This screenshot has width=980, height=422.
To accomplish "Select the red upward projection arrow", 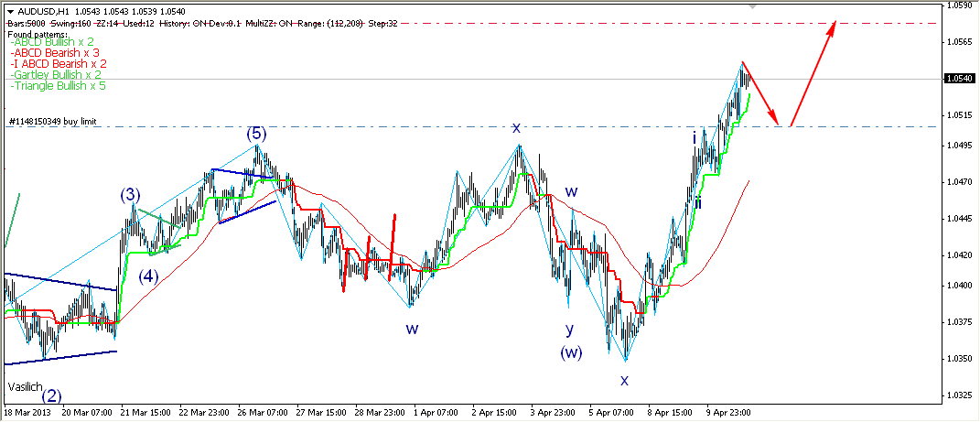I will tap(813, 72).
